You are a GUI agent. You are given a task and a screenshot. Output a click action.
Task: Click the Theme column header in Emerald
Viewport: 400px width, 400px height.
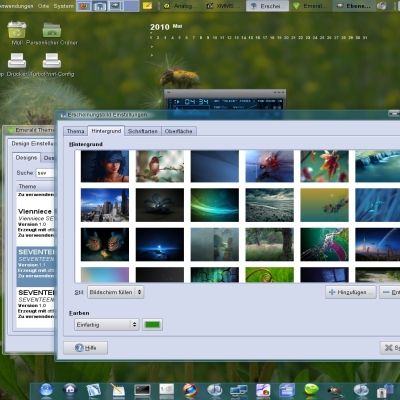pos(36,186)
